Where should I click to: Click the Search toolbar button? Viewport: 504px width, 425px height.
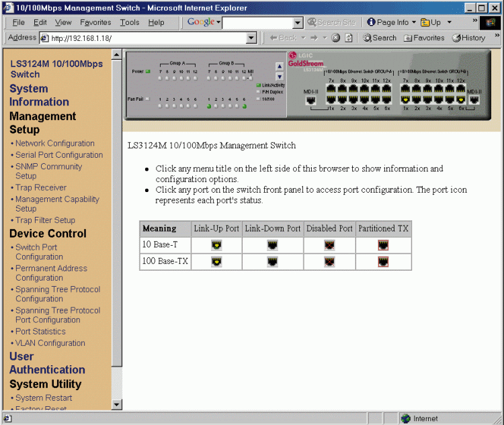click(x=380, y=38)
